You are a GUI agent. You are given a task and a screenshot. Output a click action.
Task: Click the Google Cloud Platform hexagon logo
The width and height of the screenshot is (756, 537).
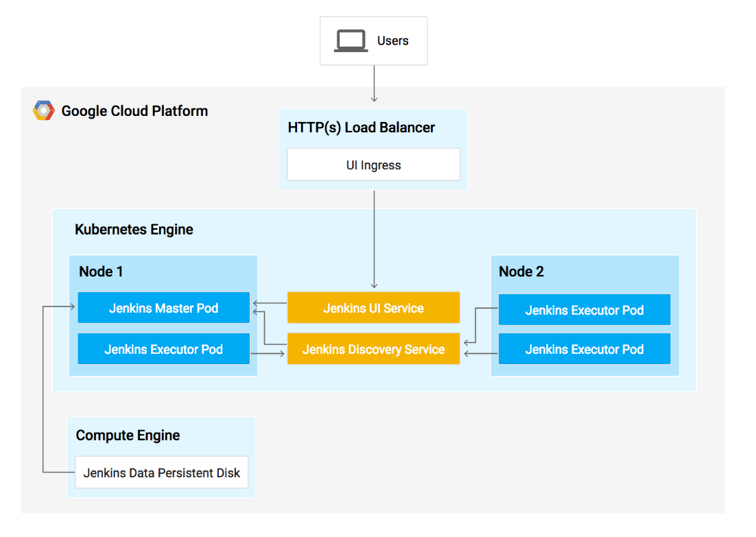tap(43, 111)
